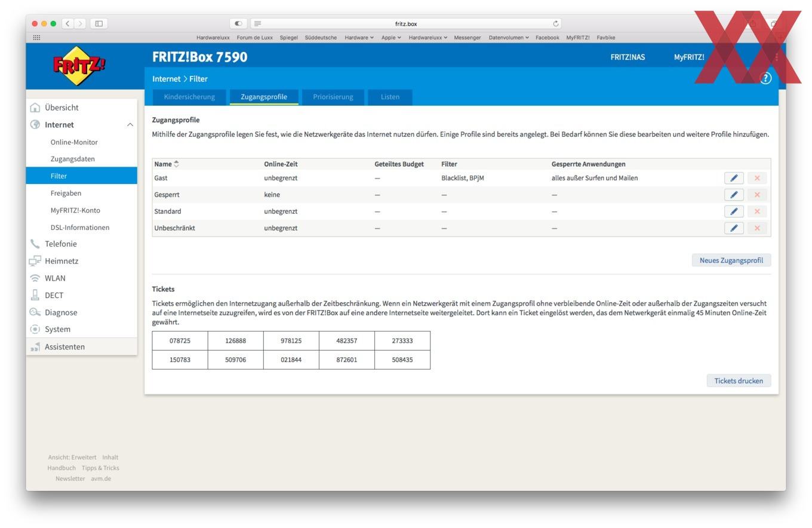Switch to the Priorisierung tab
Image resolution: width=812 pixels, height=528 pixels.
click(x=333, y=97)
